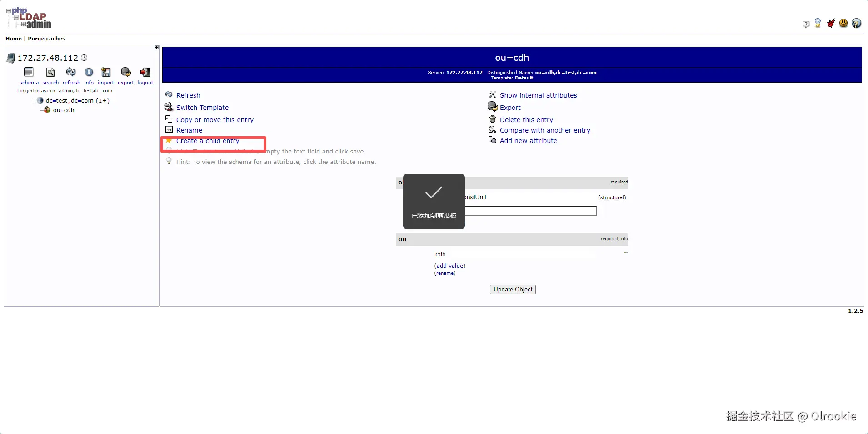Collapse the dc=test,dc=com tree node
Viewport: 868px width, 434px height.
click(x=33, y=101)
